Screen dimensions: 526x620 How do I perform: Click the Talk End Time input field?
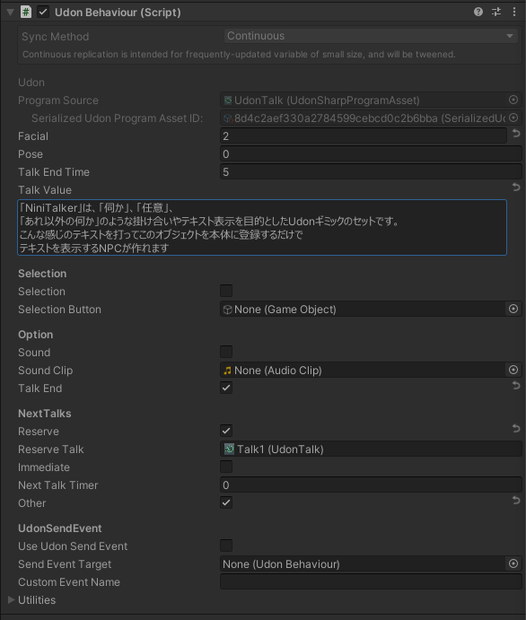coord(371,172)
